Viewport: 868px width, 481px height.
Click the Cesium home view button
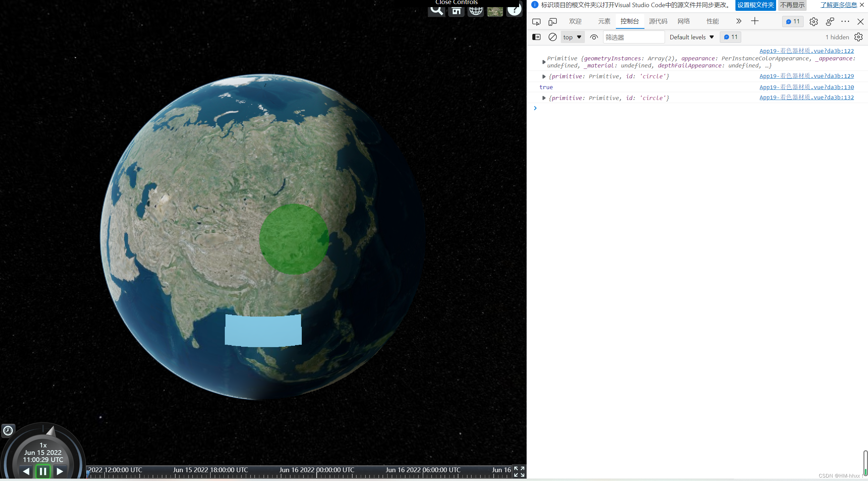coord(456,10)
